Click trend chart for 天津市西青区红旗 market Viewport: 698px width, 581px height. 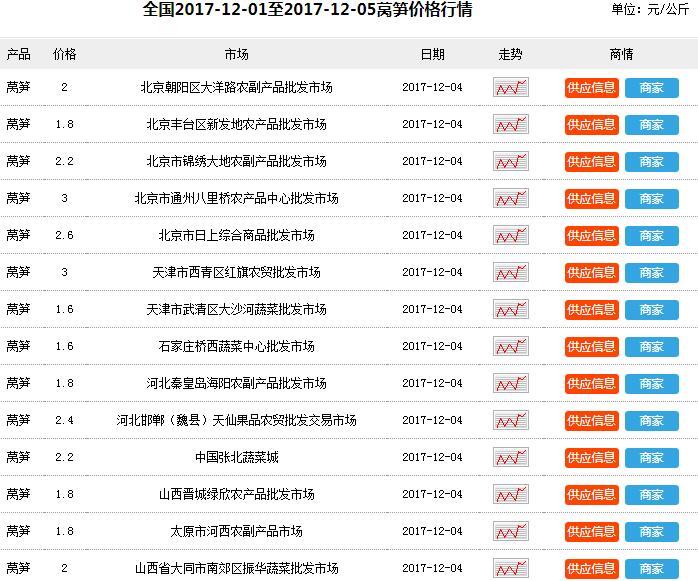511,273
